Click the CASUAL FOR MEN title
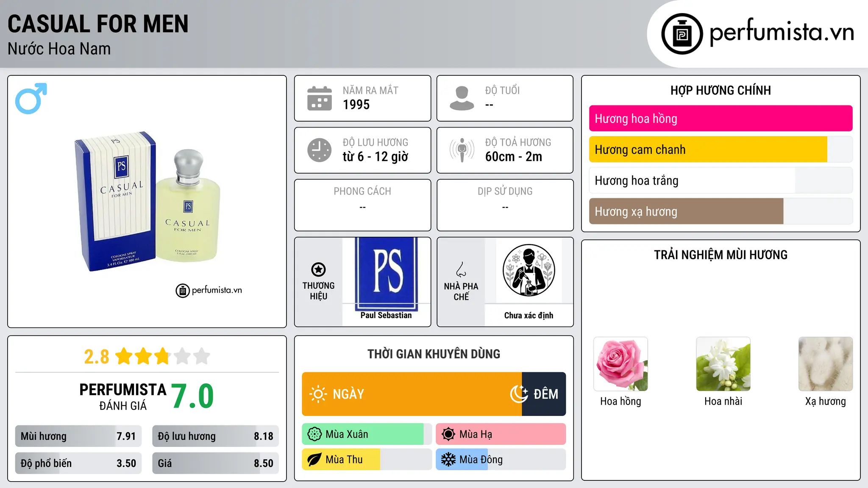Screen dimensions: 868x488 [98, 24]
